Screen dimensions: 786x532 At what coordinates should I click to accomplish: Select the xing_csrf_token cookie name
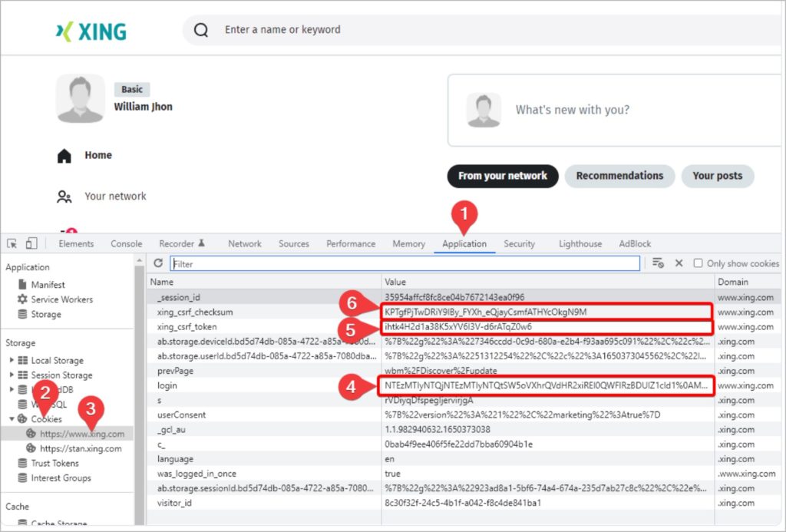(187, 327)
